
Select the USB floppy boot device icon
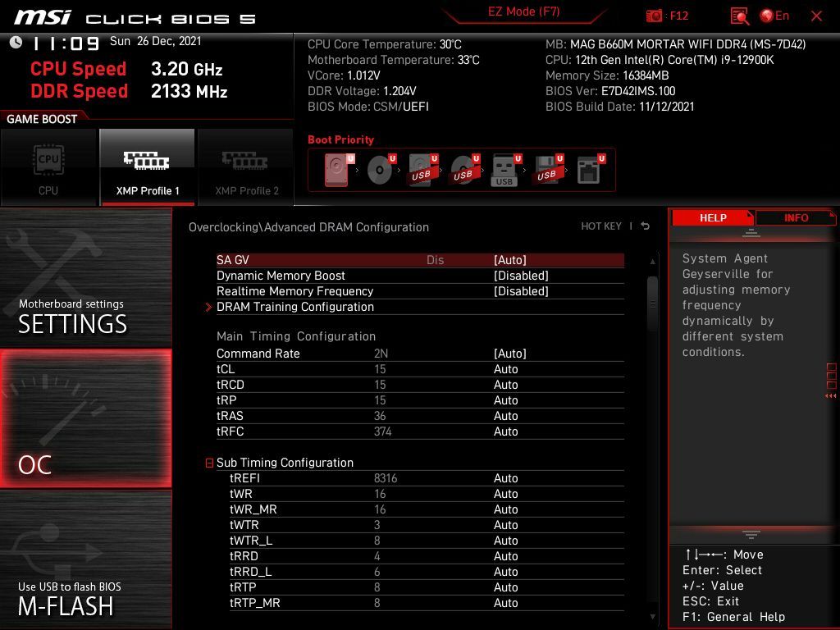pyautogui.click(x=546, y=171)
